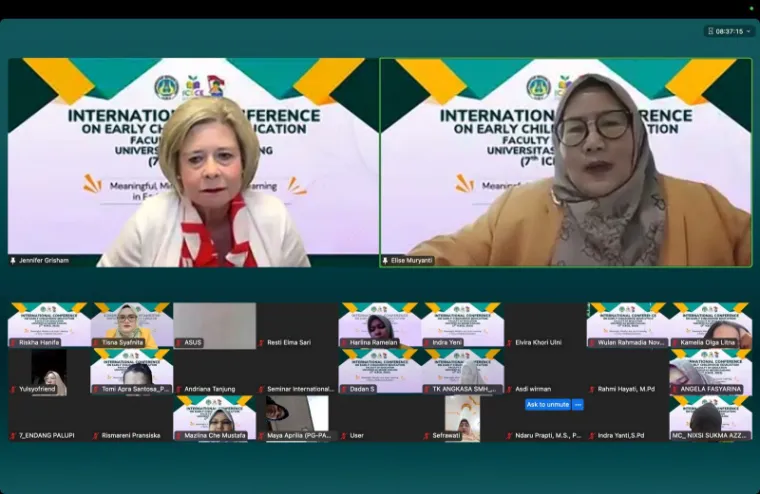The height and width of the screenshot is (494, 760).
Task: Click the muted mic icon beside Rahmi Hayati, M.Pd
Action: pyautogui.click(x=592, y=389)
